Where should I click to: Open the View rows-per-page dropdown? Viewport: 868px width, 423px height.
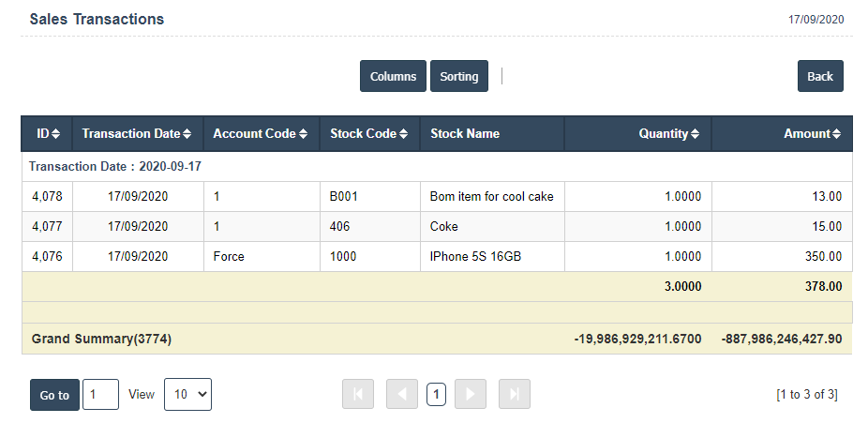point(187,395)
